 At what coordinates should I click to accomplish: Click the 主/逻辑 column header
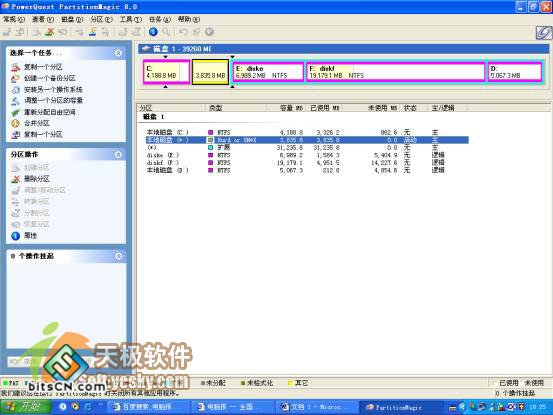pos(448,108)
